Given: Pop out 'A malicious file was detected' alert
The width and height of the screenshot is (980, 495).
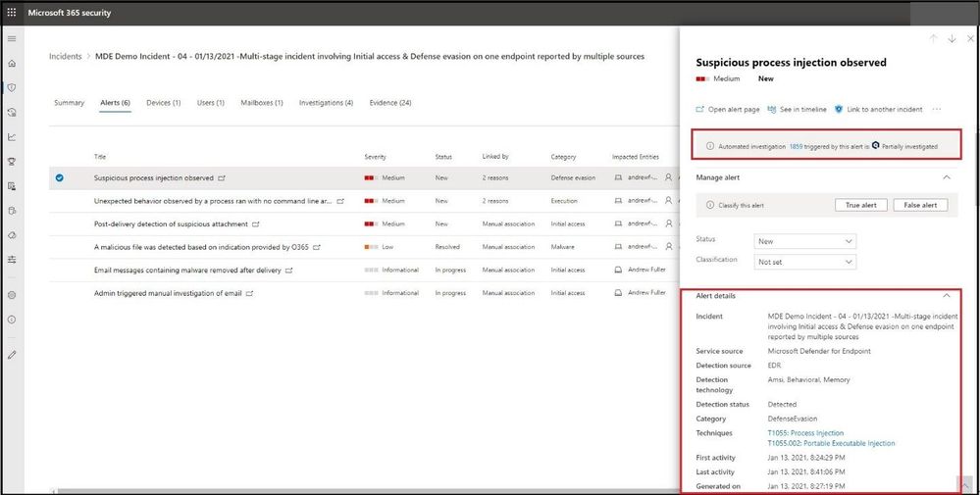Looking at the screenshot, I should (x=317, y=247).
